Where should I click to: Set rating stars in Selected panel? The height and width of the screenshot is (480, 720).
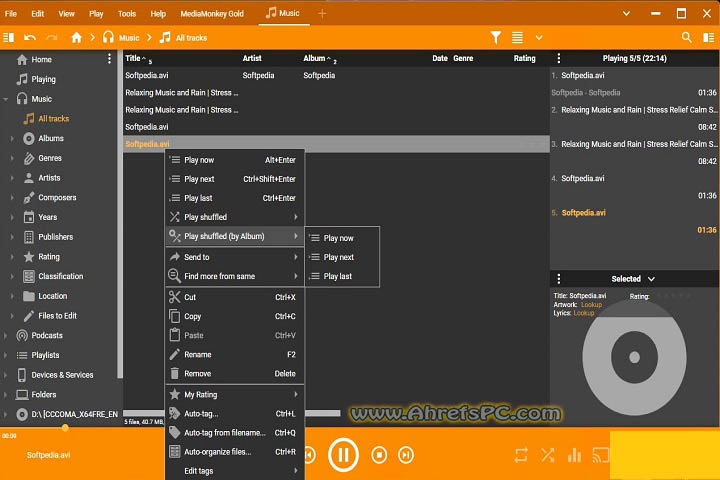(x=674, y=296)
